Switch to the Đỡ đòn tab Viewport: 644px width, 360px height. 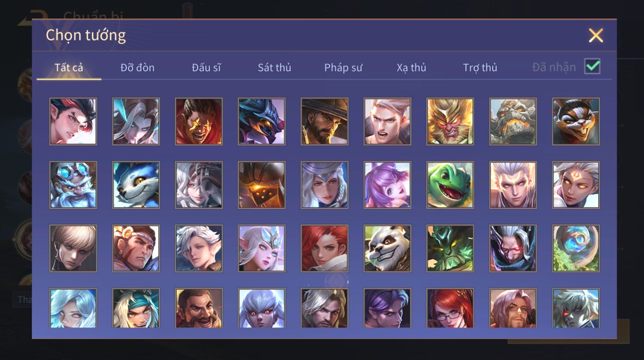coord(137,68)
